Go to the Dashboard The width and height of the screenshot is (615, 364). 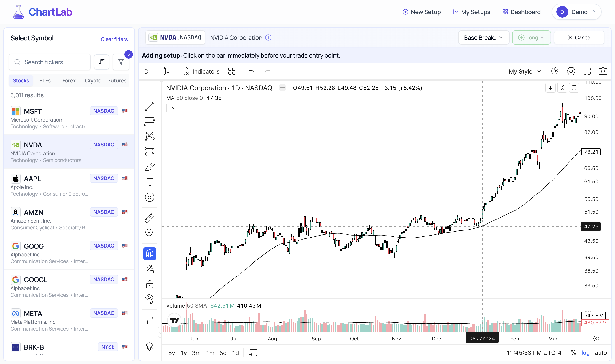click(521, 12)
